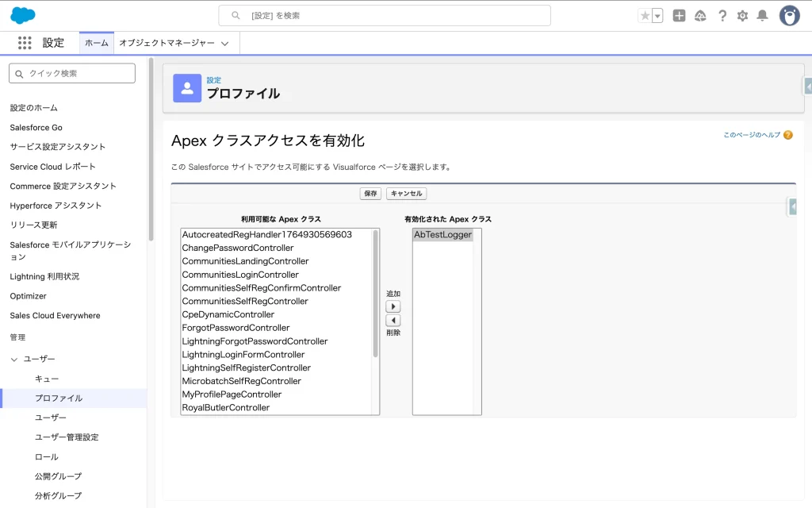Select ロール in the setup sidebar
The width and height of the screenshot is (812, 508).
[47, 456]
